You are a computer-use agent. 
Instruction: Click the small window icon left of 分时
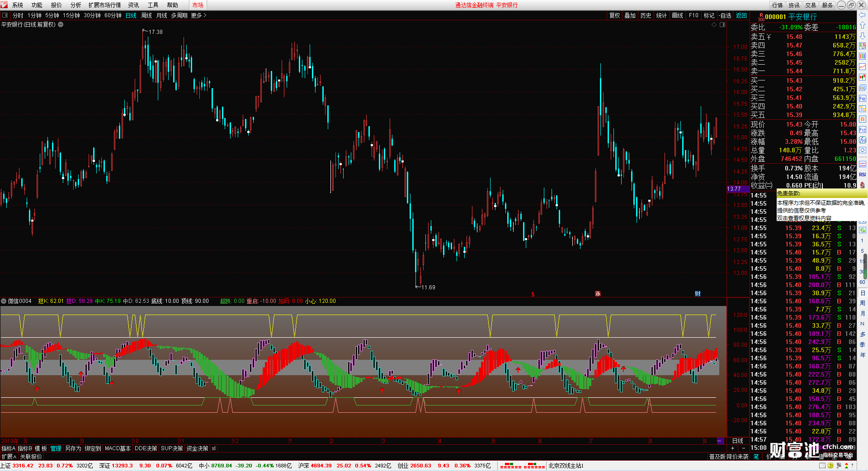pyautogui.click(x=5, y=15)
